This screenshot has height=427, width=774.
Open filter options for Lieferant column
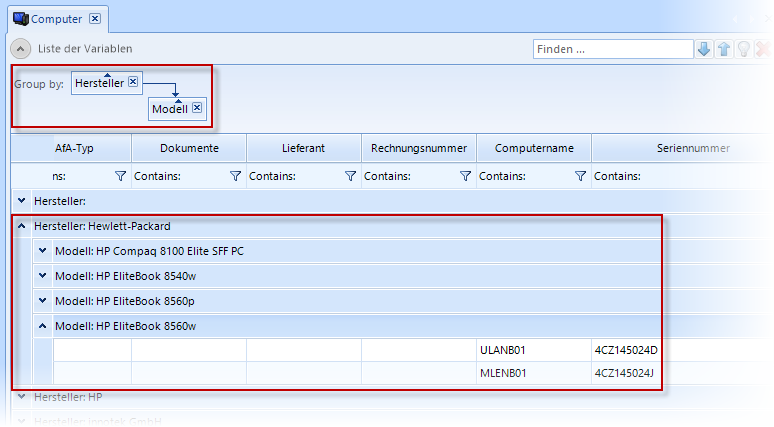tap(350, 176)
